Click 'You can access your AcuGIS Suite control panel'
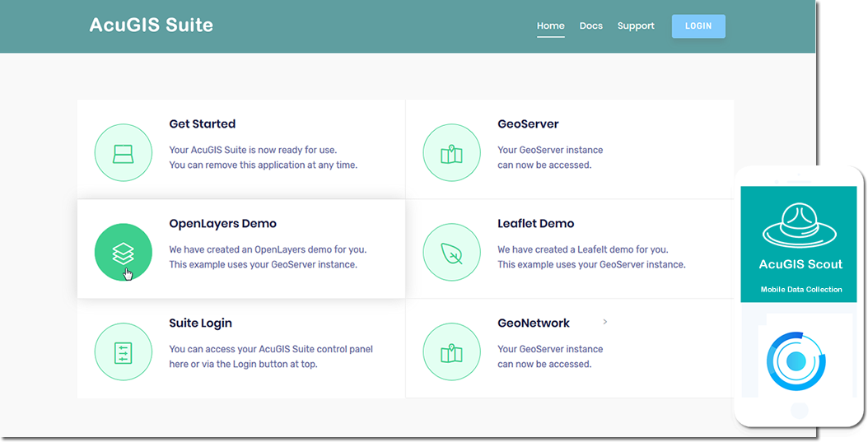 coord(271,349)
